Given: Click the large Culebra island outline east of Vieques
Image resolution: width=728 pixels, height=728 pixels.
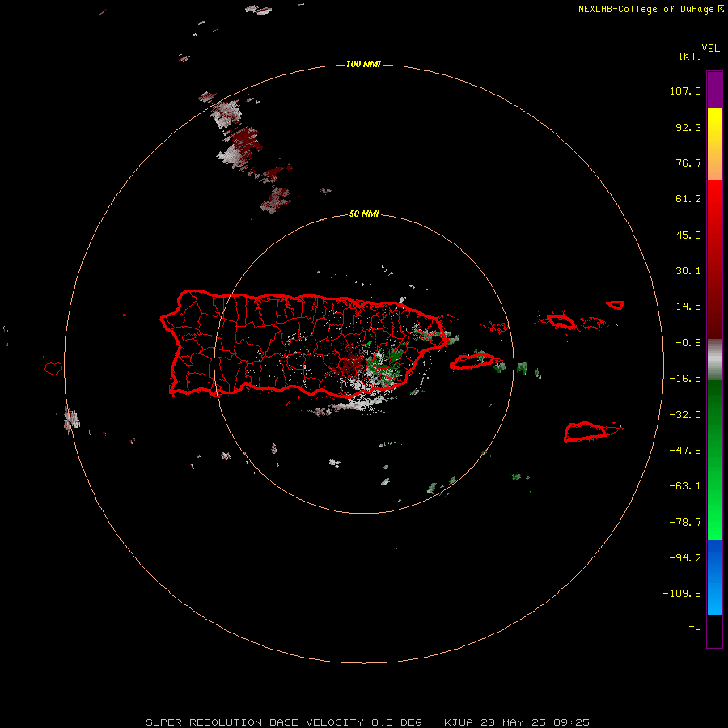Looking at the screenshot, I should (562, 321).
